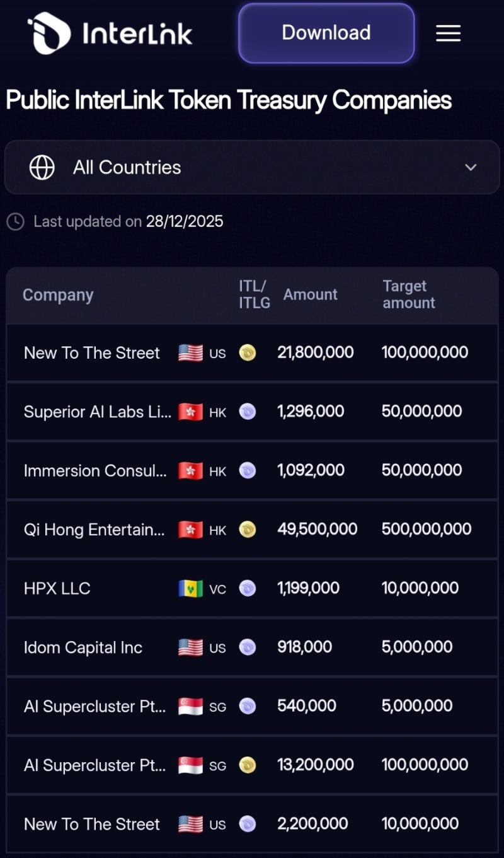Click the Target amount column header
Viewport: 504px width, 858px height.
coord(408,294)
